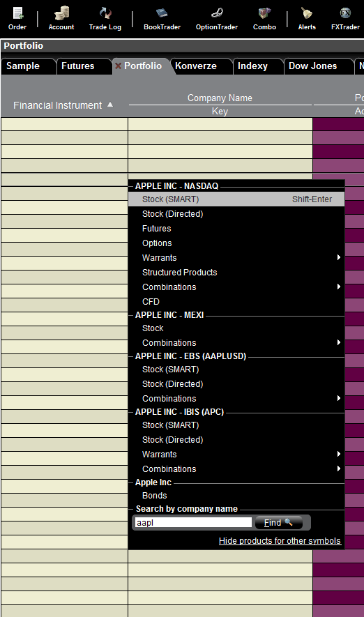Image resolution: width=364 pixels, height=617 pixels.
Task: Choose Structured Products entry
Action: click(x=236, y=272)
